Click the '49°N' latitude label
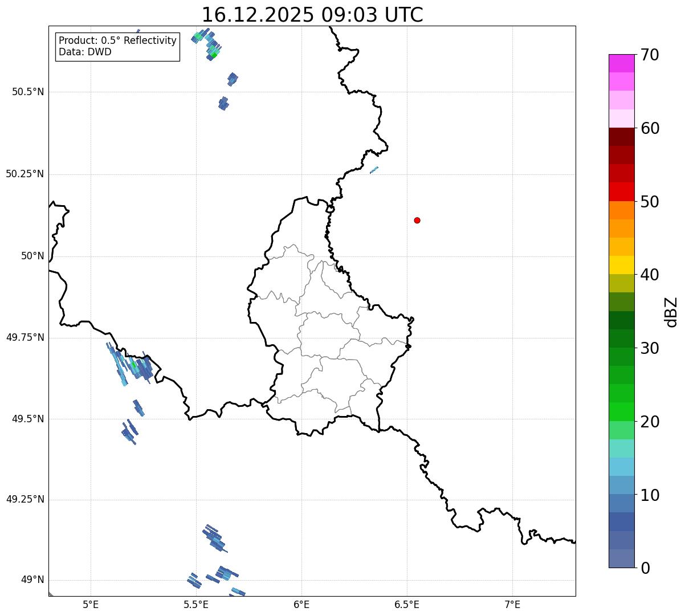The image size is (685, 616). 32,580
